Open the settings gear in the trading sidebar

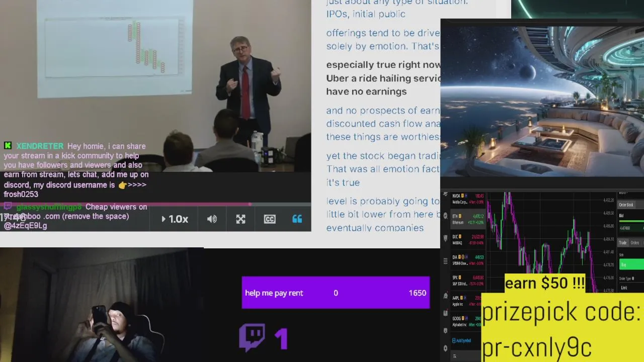(x=445, y=348)
